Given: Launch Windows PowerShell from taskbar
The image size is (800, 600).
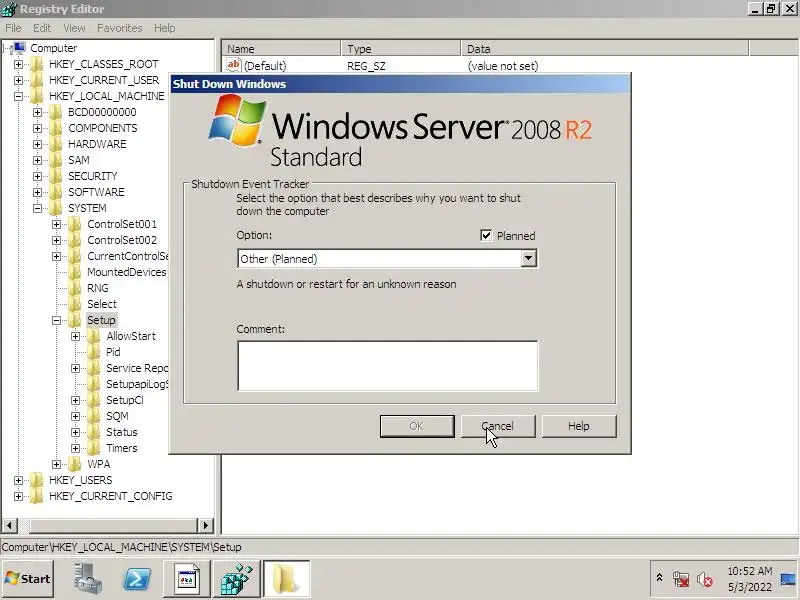Looking at the screenshot, I should 137,579.
